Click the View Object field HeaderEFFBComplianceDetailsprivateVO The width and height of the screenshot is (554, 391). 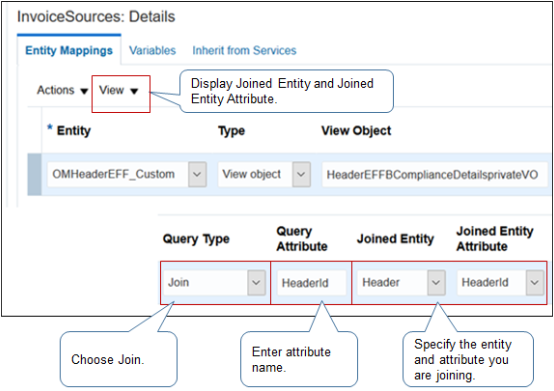(x=435, y=174)
